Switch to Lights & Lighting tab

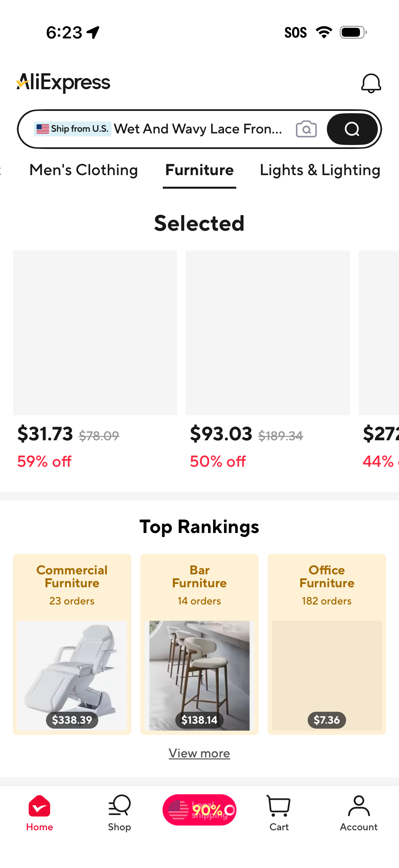(x=320, y=170)
